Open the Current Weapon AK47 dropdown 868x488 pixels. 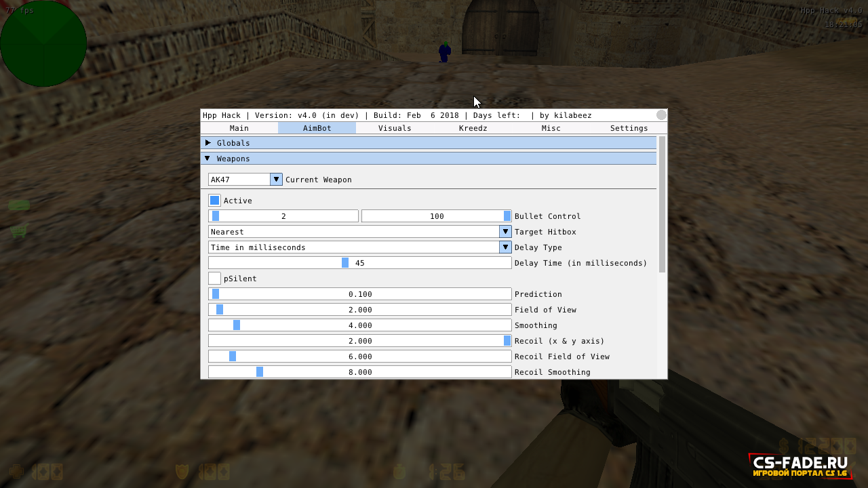click(245, 180)
